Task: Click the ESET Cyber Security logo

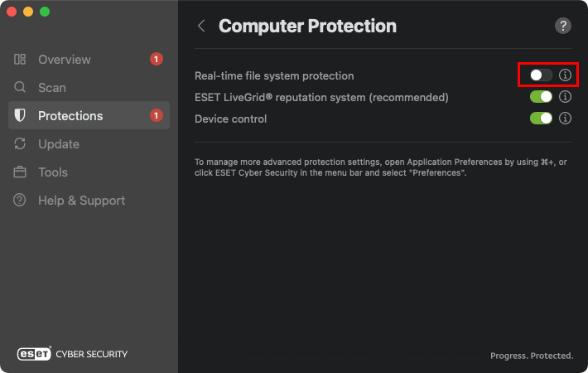Action: [x=73, y=354]
